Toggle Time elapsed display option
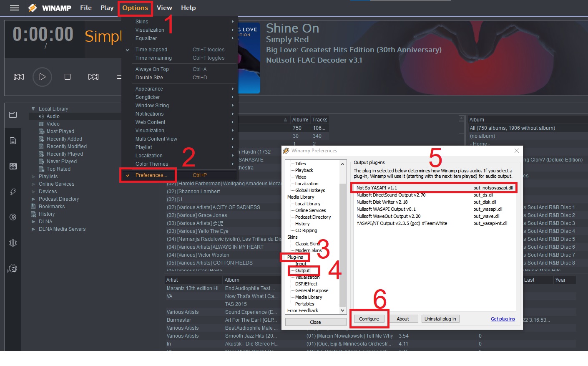 click(x=180, y=50)
